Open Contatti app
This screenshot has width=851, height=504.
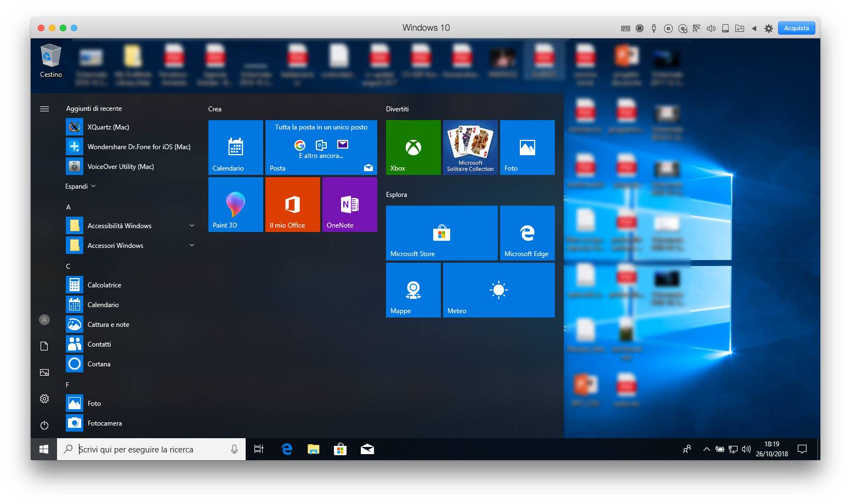pos(131,344)
